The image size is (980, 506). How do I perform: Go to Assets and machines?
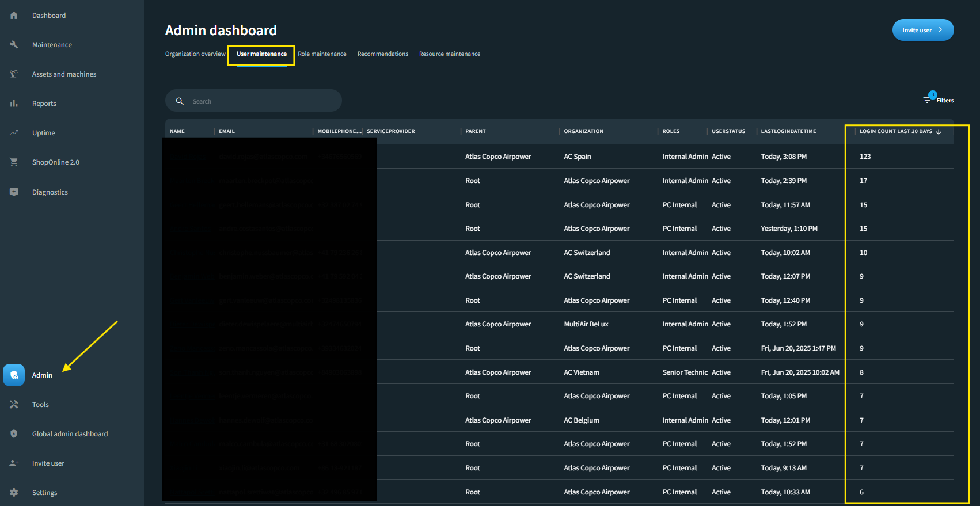[64, 74]
